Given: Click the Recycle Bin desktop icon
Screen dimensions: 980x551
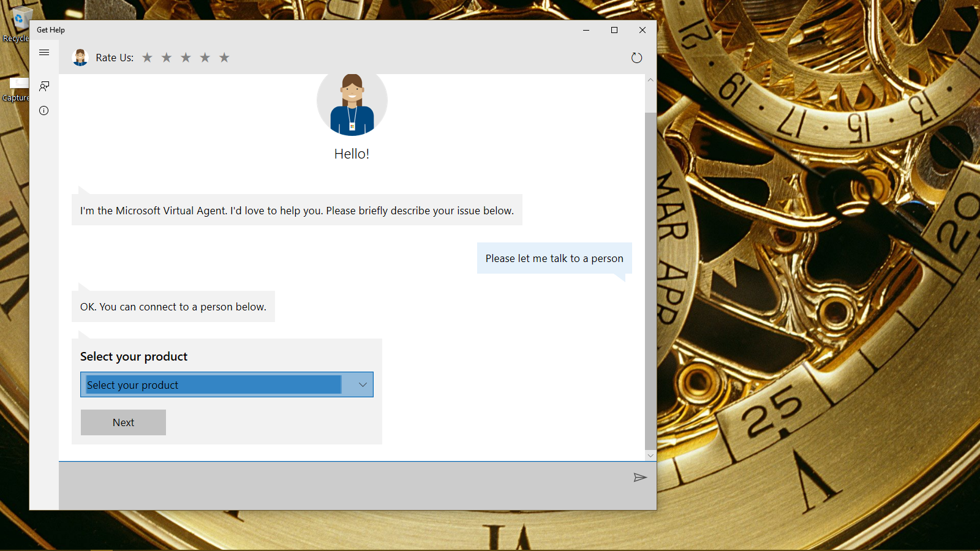Looking at the screenshot, I should pos(17,24).
